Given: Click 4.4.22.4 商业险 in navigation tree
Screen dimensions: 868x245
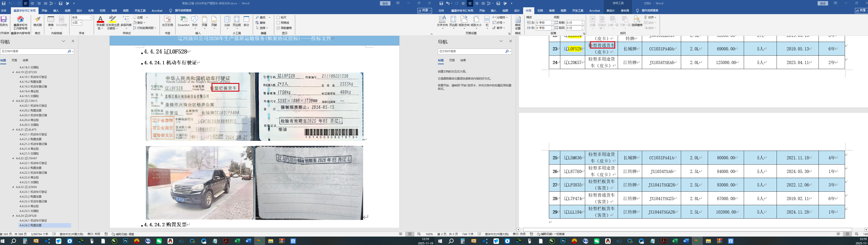Looking at the screenshot, I should [x=29, y=178].
